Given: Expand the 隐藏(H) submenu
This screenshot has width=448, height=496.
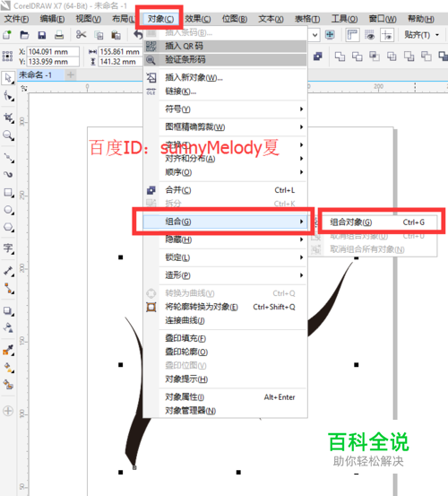Looking at the screenshot, I should [x=226, y=239].
